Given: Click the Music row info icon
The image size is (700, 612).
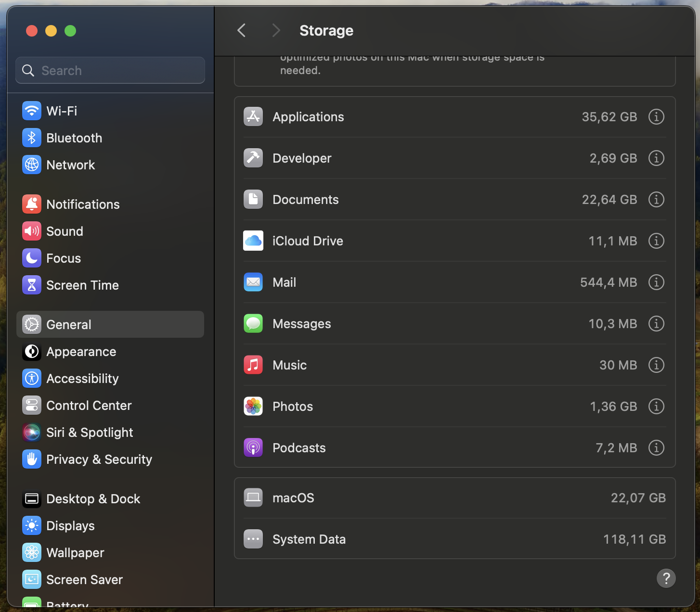Looking at the screenshot, I should (656, 365).
